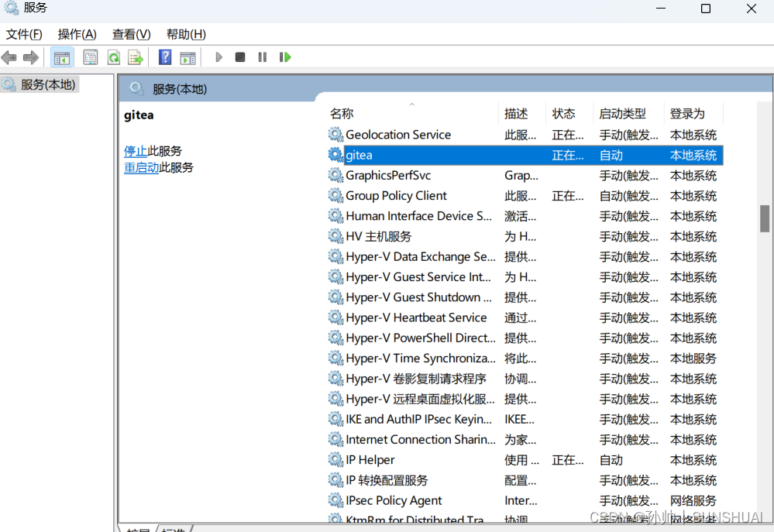Open the 帮助(H) menu

coord(186,34)
